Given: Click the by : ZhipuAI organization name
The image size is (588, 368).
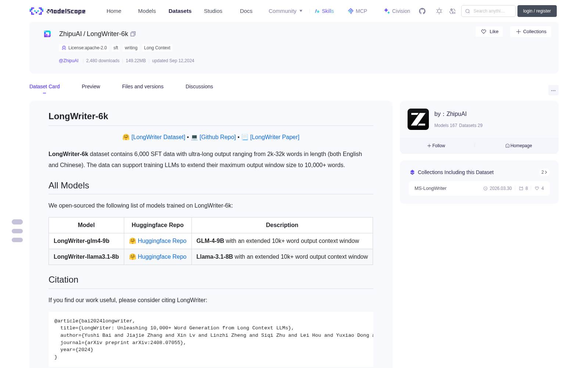Looking at the screenshot, I should click(451, 114).
